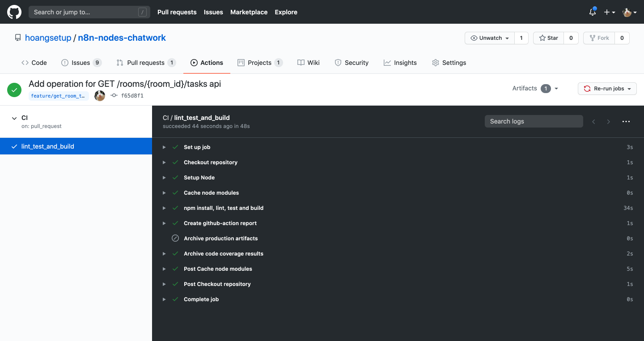Open commit hash f65d8f1
Image resolution: width=644 pixels, height=341 pixels.
coord(132,96)
